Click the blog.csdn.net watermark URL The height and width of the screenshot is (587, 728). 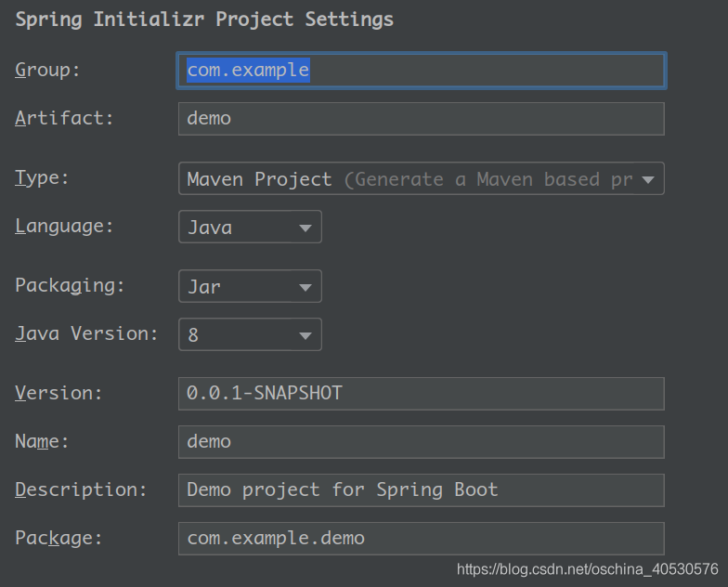(588, 568)
